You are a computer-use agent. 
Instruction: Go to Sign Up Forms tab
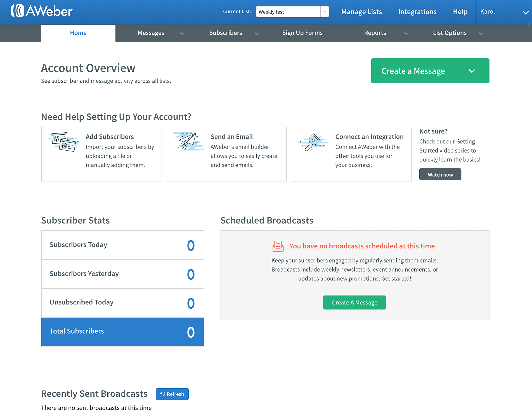pos(302,33)
